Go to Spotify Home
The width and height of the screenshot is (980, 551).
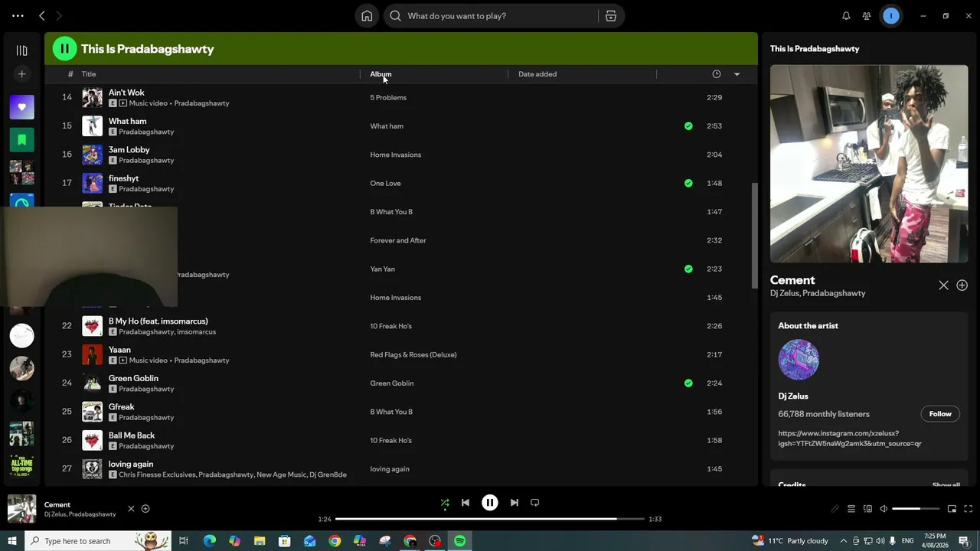coord(367,16)
